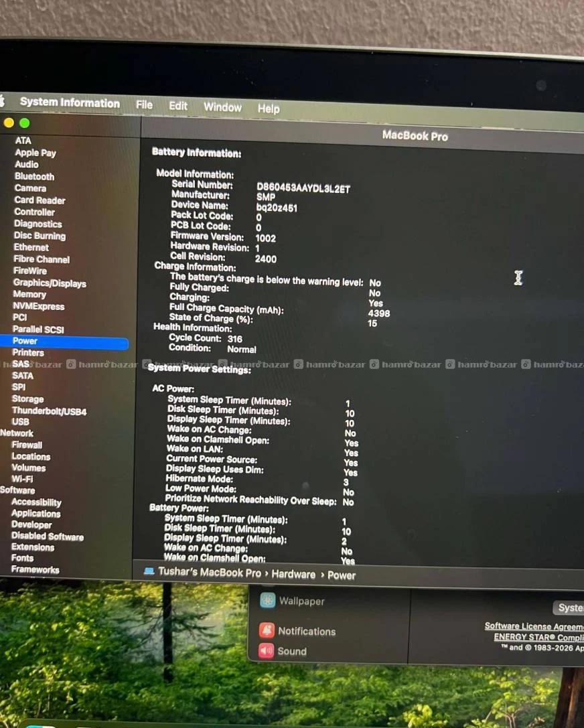Screen dimensions: 584x728
Task: Click Tushar's MacBook Pro in path bar
Action: pyautogui.click(x=210, y=573)
